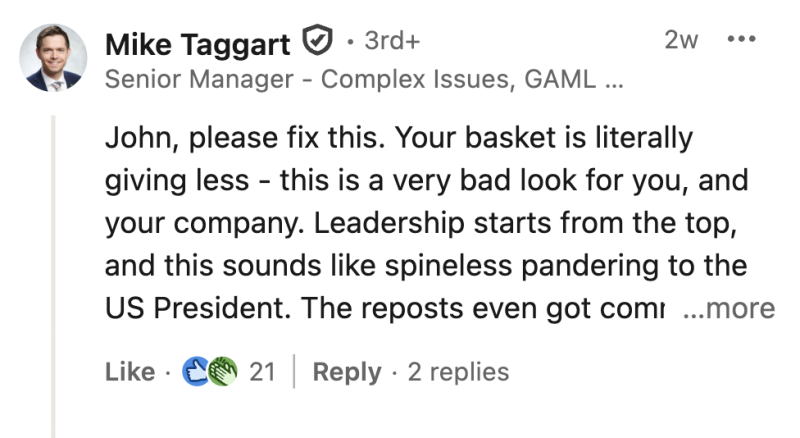Click the 2w comment timestamp
The width and height of the screenshot is (800, 438).
[681, 41]
